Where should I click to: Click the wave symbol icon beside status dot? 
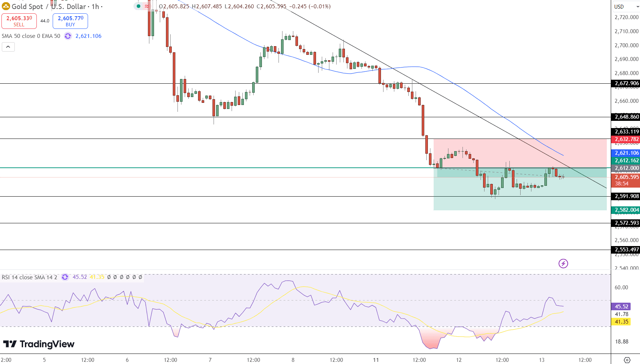click(147, 6)
